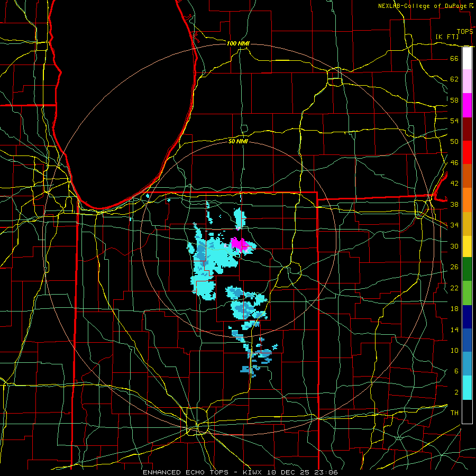Viewport: 476px width, 476px height.
Task: Click the '[K FT]' units label
Action: (447, 37)
